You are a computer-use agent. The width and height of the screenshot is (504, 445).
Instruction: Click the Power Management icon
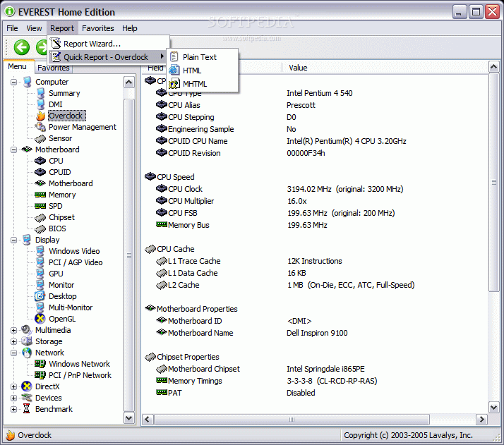pos(40,127)
